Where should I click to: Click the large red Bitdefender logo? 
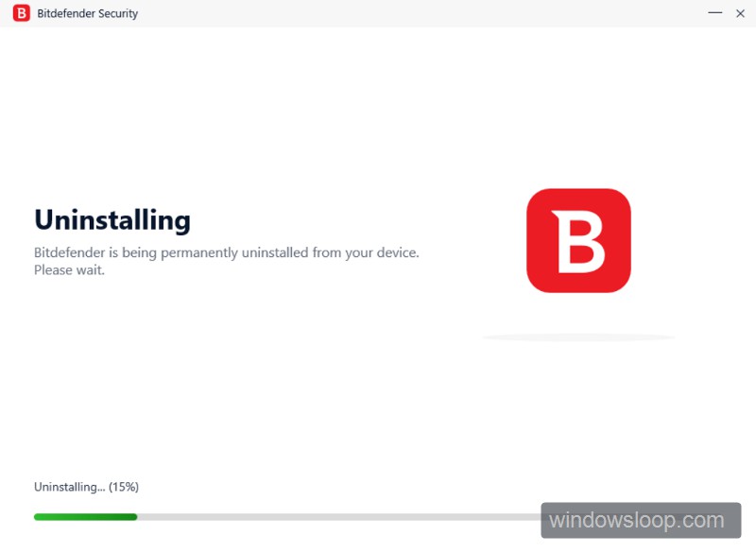click(578, 240)
